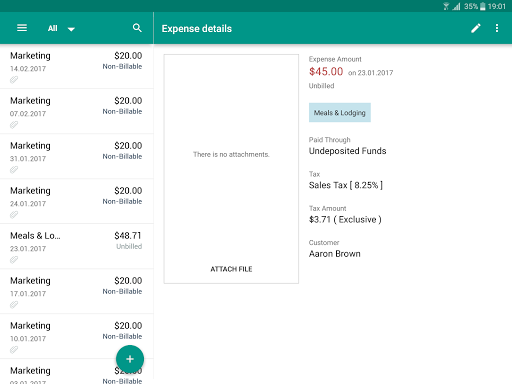512x384 pixels.
Task: Select the Meals & Lo... expense of $48.71
Action: [77, 246]
